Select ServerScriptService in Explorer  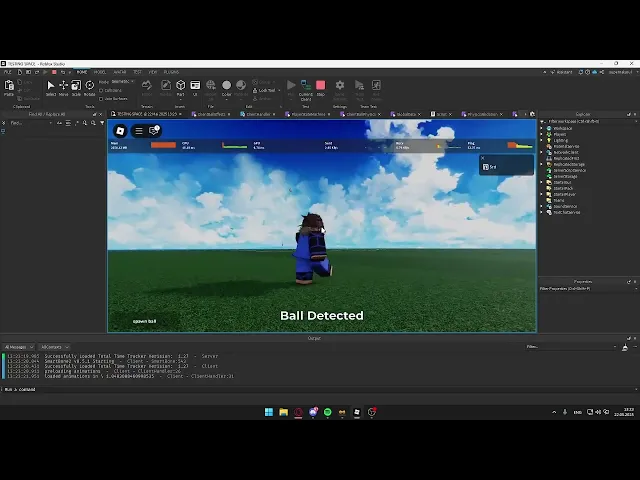(x=567, y=171)
